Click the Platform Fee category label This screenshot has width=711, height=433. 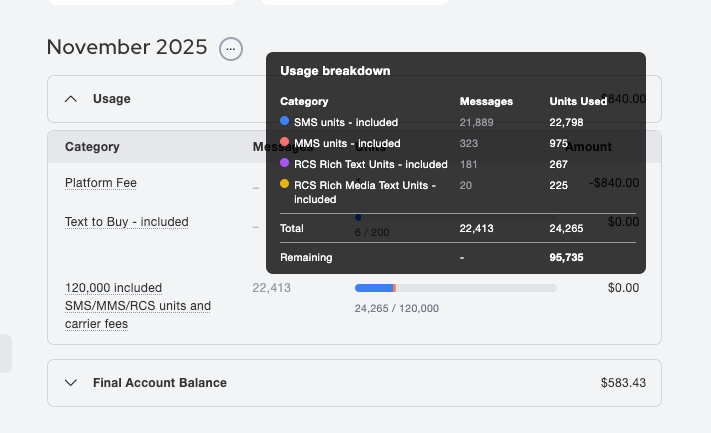[101, 183]
